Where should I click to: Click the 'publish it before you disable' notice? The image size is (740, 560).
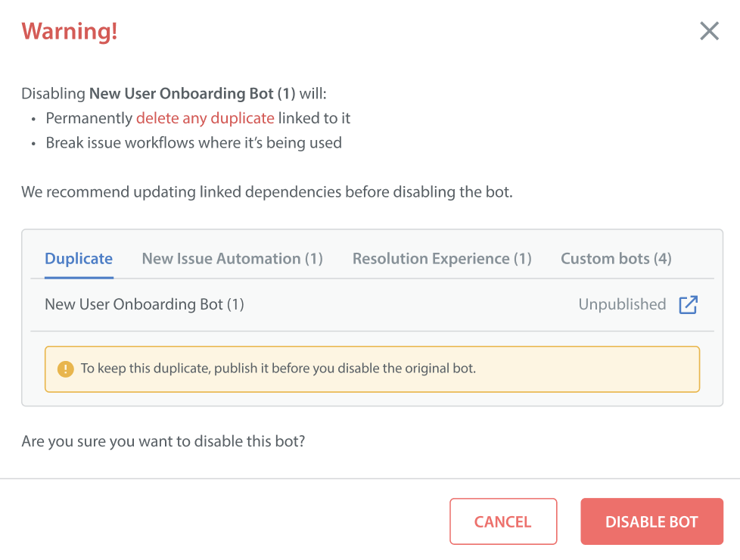click(278, 369)
